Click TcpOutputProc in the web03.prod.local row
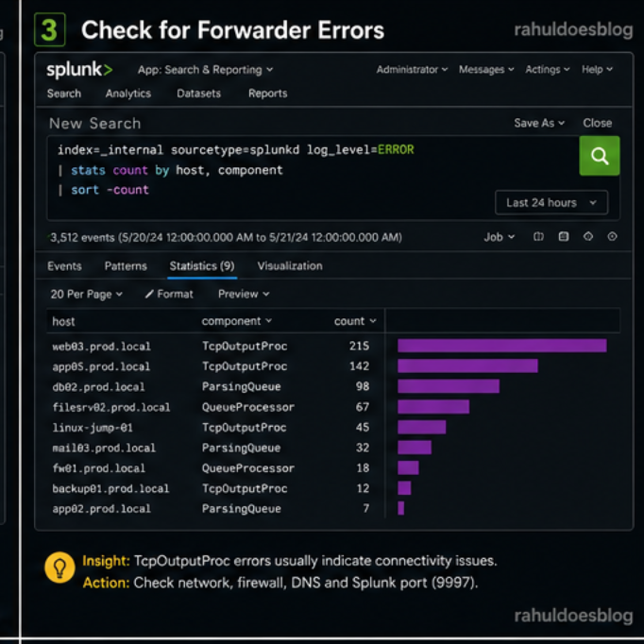This screenshot has height=644, width=644. [x=245, y=347]
